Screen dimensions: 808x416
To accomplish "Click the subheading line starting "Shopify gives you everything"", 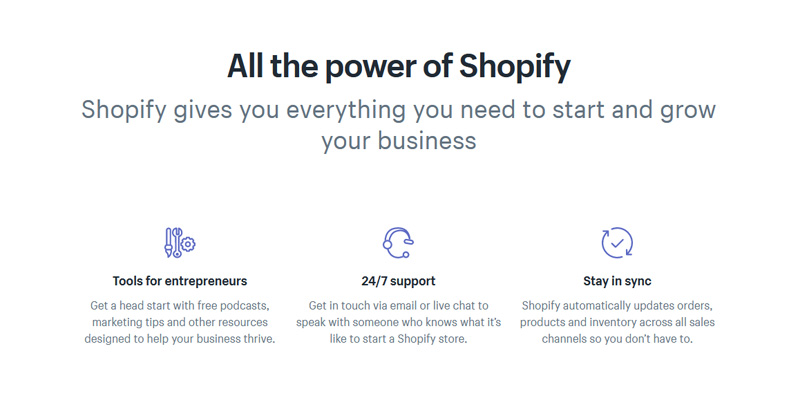I will [398, 109].
